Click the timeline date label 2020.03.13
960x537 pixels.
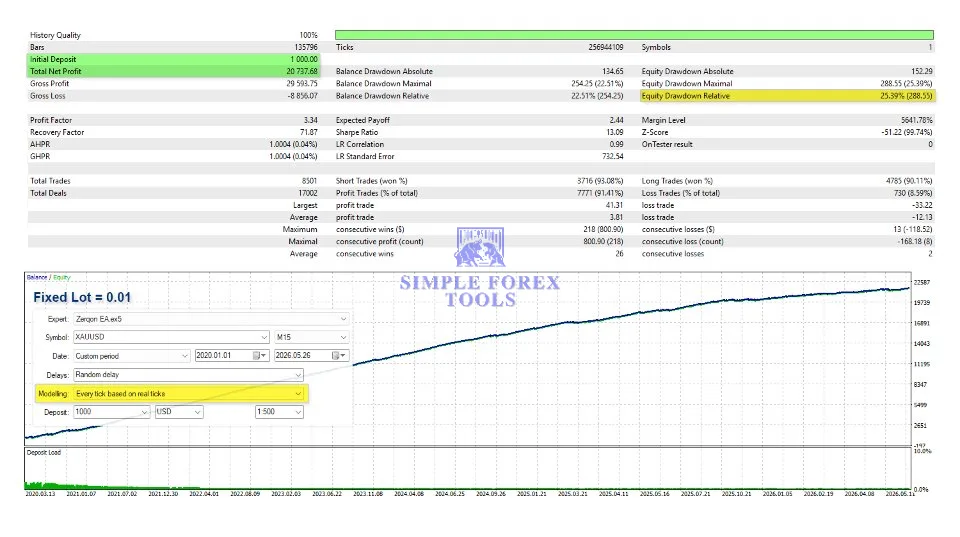click(x=40, y=494)
